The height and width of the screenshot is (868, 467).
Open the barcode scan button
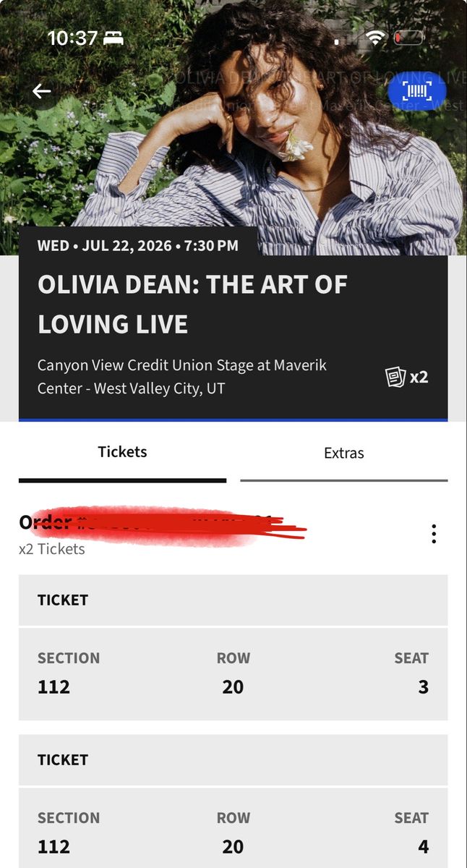point(417,90)
